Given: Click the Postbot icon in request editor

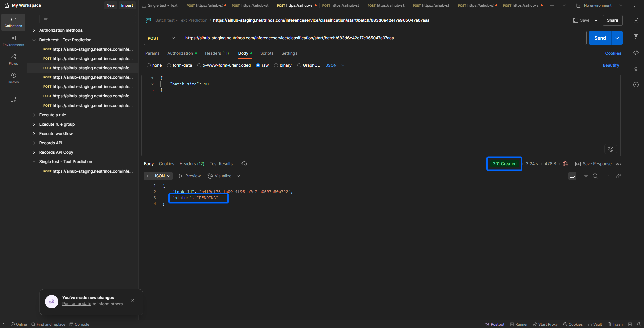Looking at the screenshot, I should click(611, 149).
